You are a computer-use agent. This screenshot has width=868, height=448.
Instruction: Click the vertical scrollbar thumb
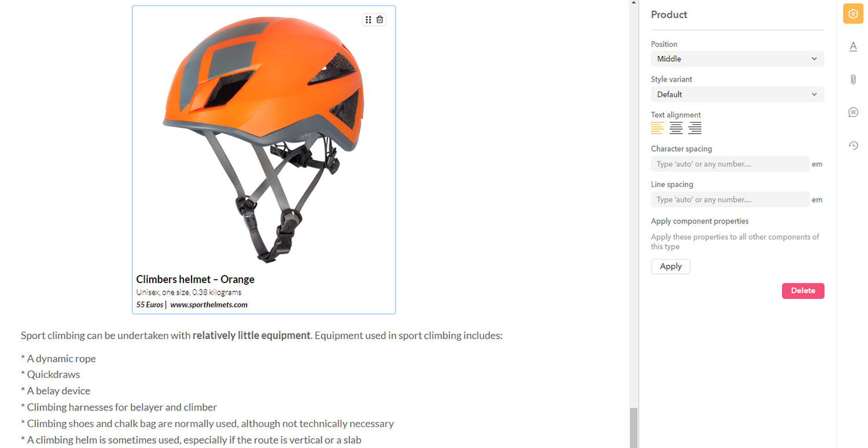pyautogui.click(x=634, y=427)
